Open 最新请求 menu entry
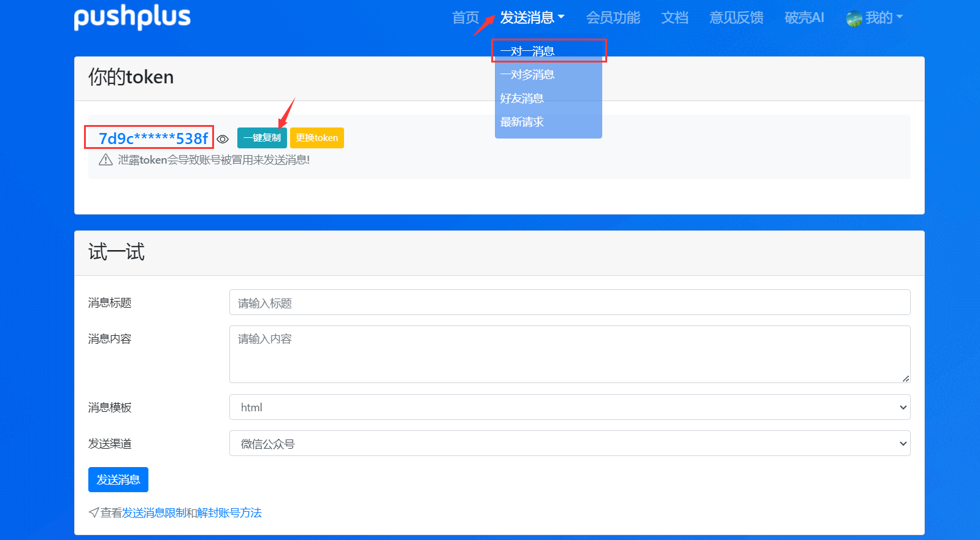 coord(522,122)
